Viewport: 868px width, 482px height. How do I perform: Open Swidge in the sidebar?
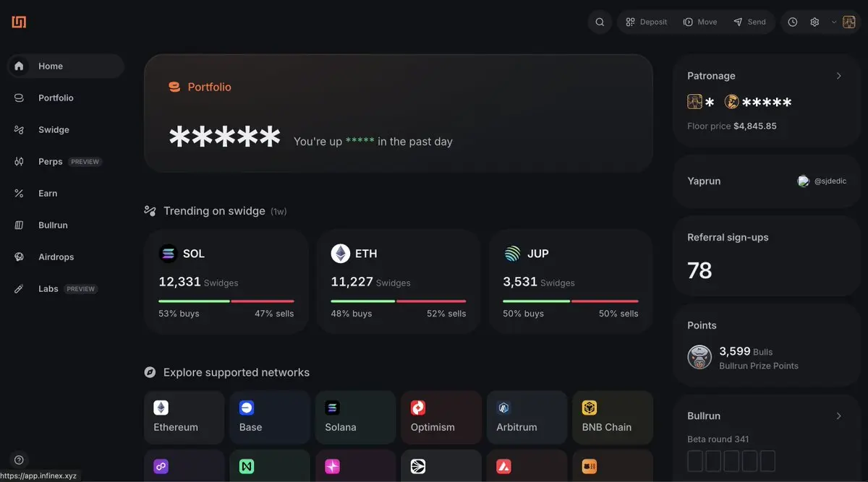click(66, 129)
